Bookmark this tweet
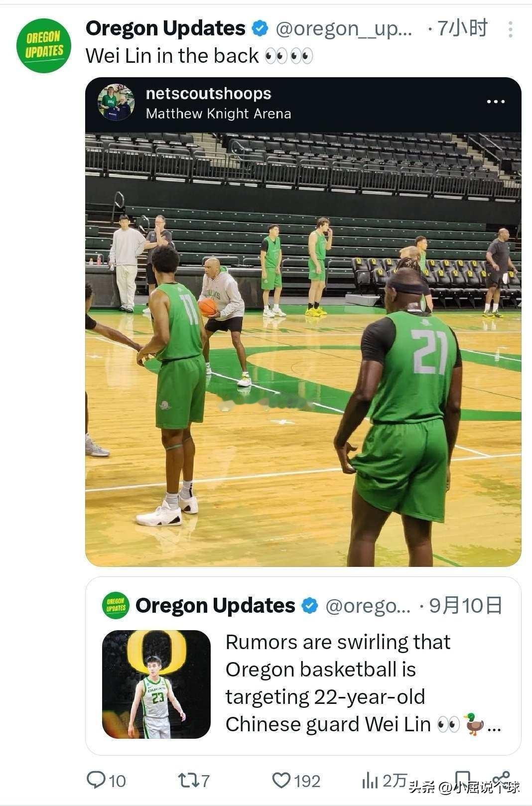 pyautogui.click(x=463, y=781)
